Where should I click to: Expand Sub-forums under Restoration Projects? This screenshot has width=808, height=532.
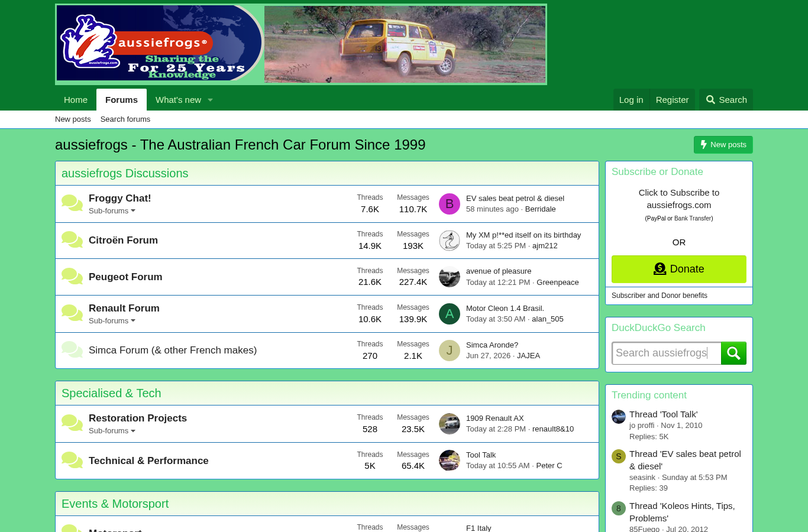click(112, 431)
